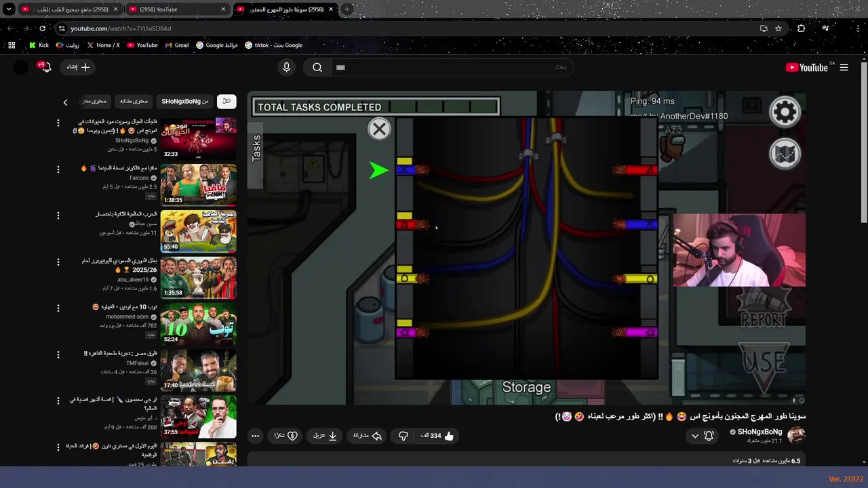Open options menu for توب 10 video

coord(58,308)
